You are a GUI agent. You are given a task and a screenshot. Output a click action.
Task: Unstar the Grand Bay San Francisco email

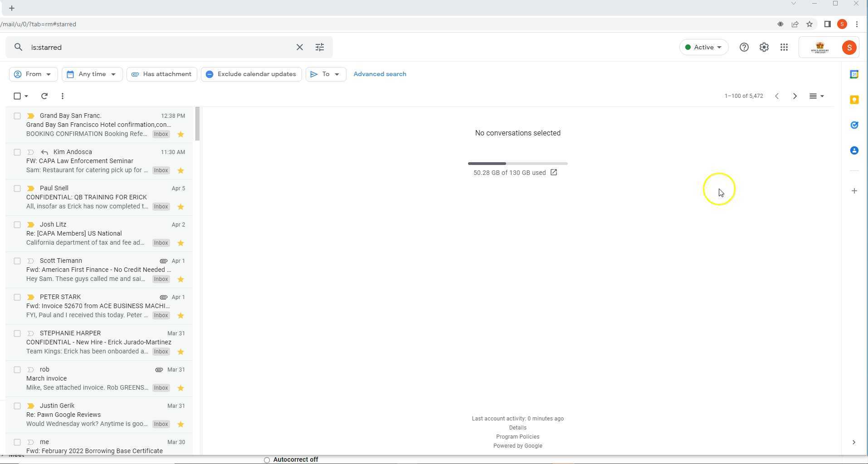pos(180,134)
